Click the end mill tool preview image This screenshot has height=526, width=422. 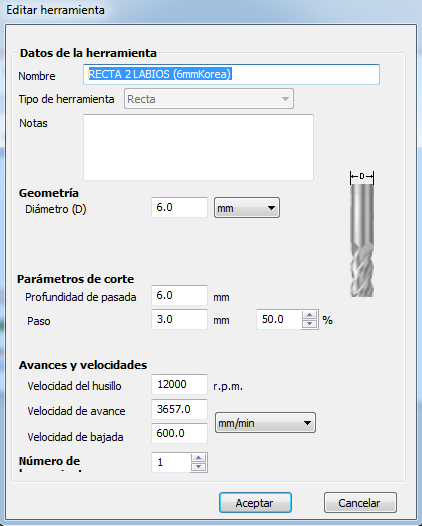362,234
